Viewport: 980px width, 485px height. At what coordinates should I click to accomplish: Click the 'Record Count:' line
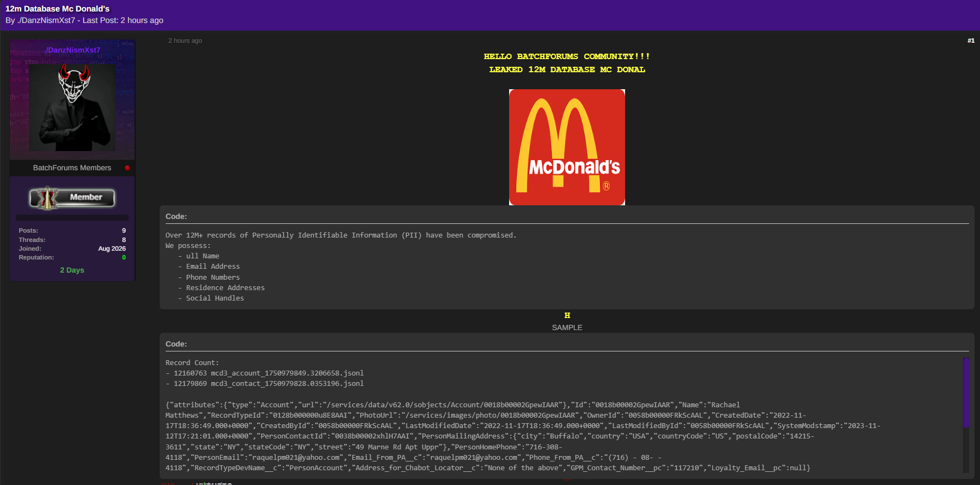192,363
